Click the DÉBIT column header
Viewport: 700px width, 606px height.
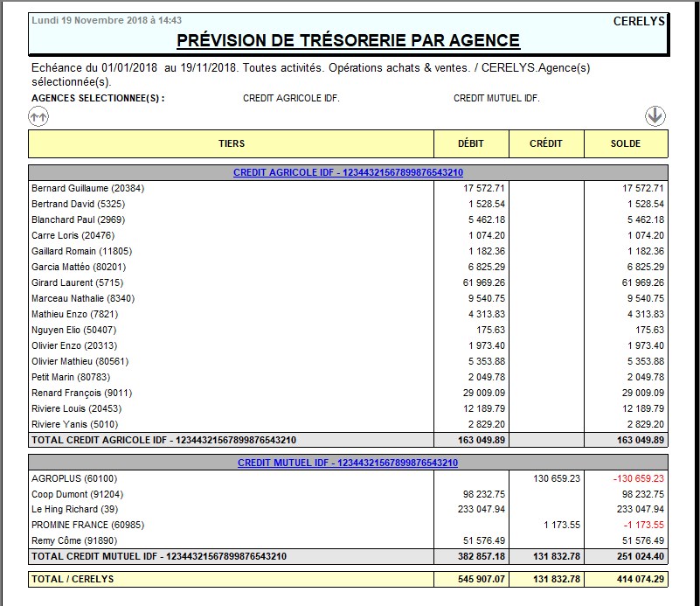click(470, 143)
